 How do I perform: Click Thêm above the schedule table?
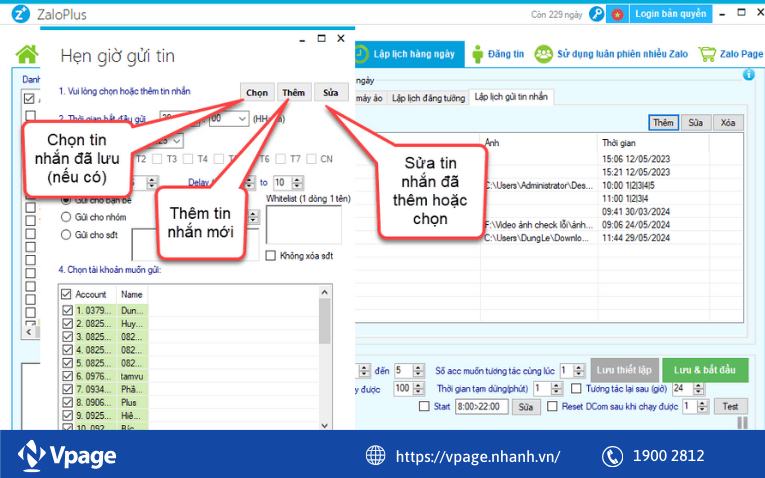(x=663, y=122)
